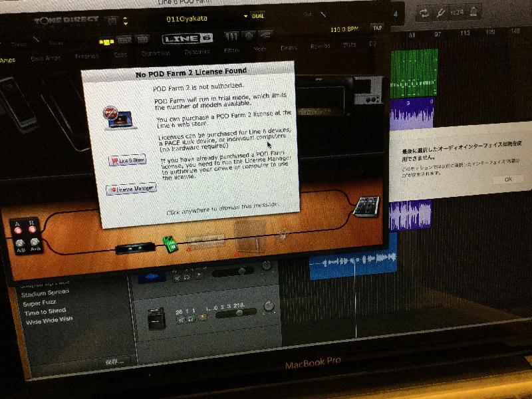The width and height of the screenshot is (532, 399).
Task: Open the GarageBand tuner fork icon
Action: coord(441,13)
